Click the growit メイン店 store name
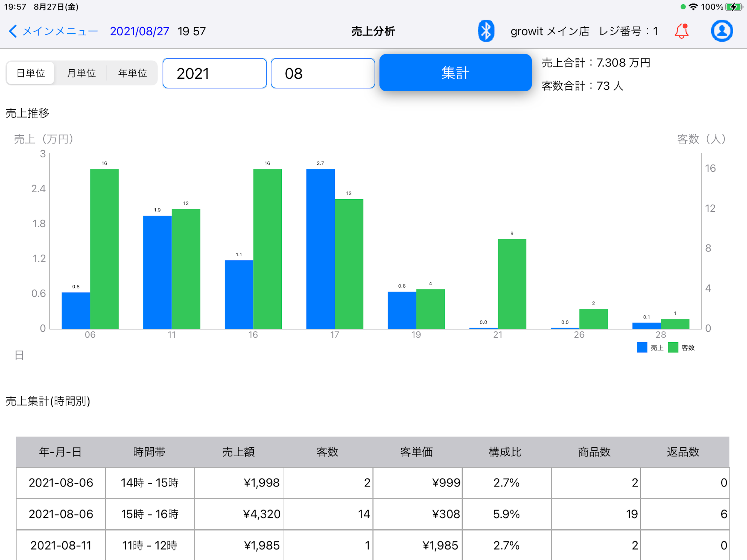 tap(550, 31)
